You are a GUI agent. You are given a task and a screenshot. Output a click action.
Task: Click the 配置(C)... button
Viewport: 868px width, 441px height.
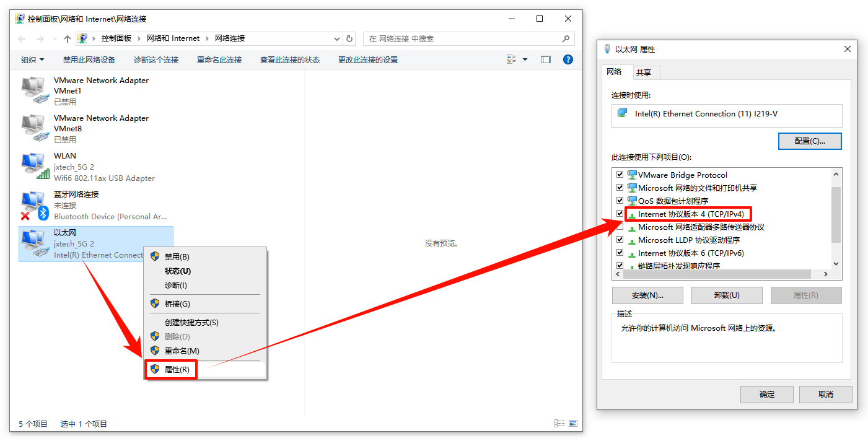coord(810,141)
